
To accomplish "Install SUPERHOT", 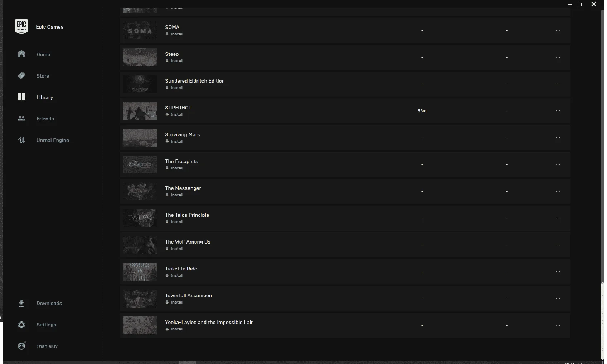I will (x=174, y=114).
